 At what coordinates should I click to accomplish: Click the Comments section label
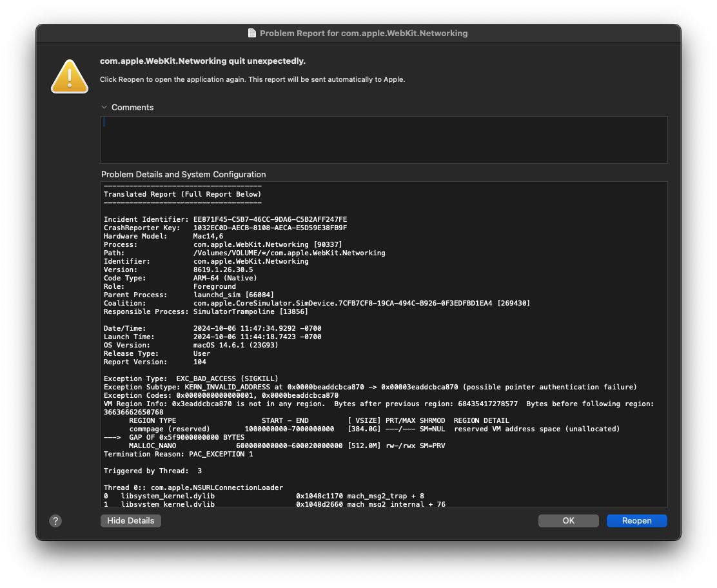coord(133,108)
